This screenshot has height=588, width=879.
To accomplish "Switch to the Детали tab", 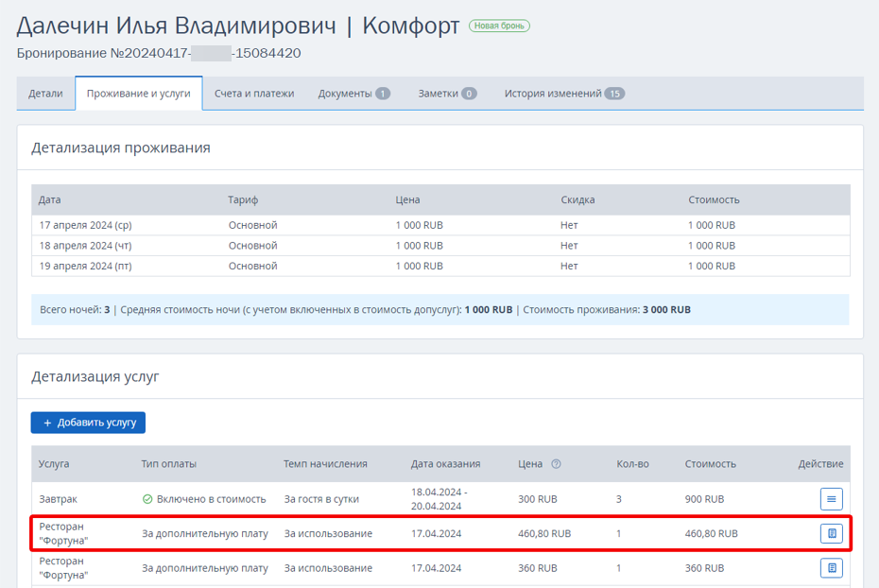I will pyautogui.click(x=45, y=94).
